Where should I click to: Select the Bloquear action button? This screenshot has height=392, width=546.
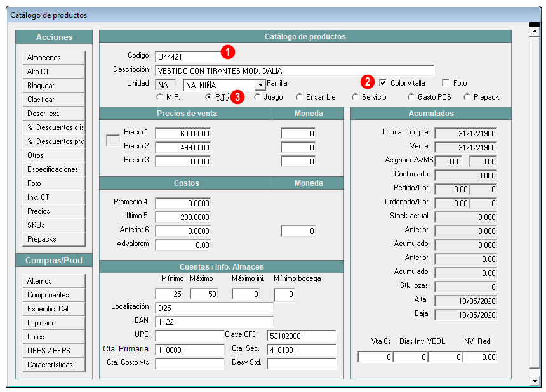[53, 85]
